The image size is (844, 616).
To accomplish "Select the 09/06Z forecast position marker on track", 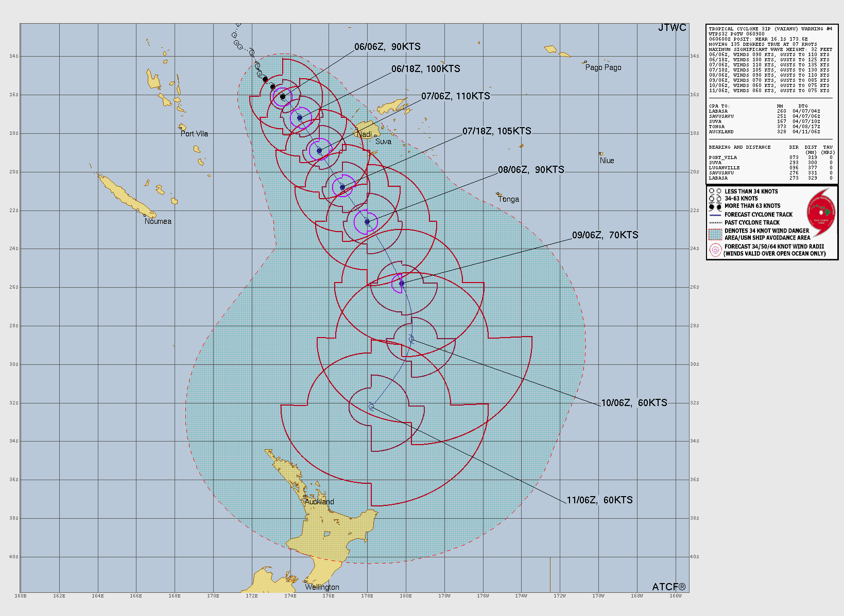I will click(x=402, y=284).
